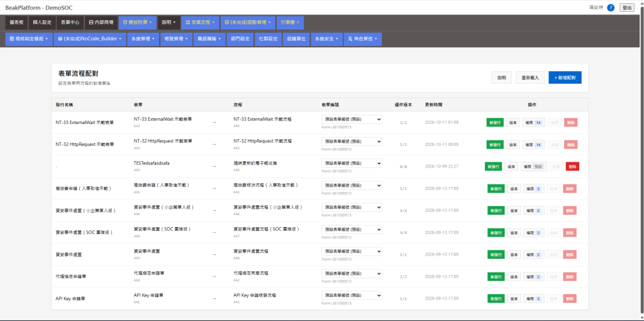Viewport: 644px width, 321px height.
Task: Go to 個人設定 in the top navigation
Action: coord(42,23)
